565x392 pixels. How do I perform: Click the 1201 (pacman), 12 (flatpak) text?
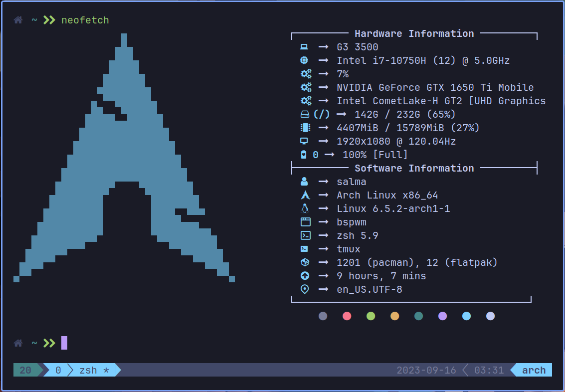point(417,263)
